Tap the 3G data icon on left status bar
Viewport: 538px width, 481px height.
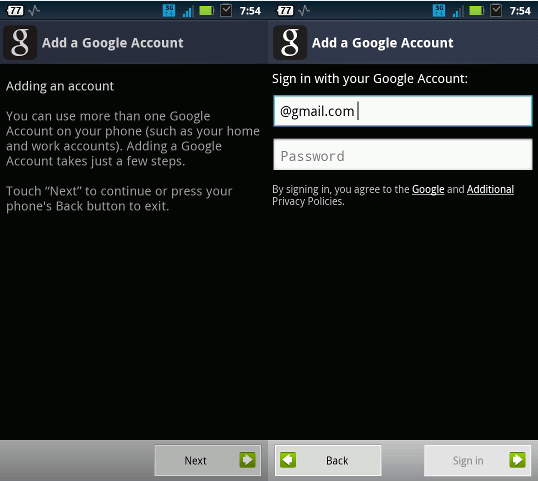[169, 11]
